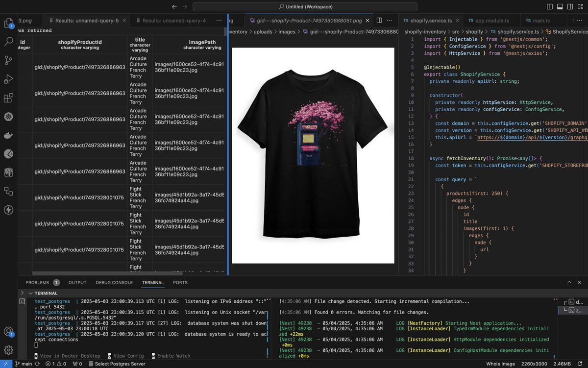Open Select Postgres Server in status bar
The image size is (588, 368).
117,364
